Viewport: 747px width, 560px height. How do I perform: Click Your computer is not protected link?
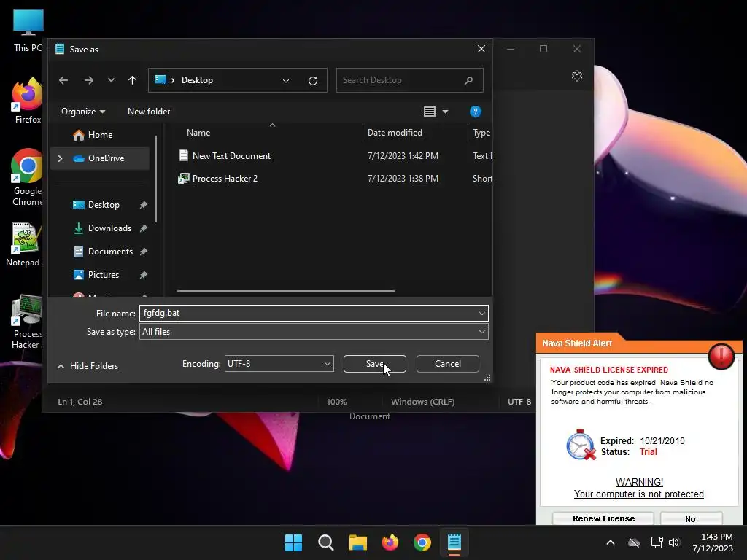638,494
